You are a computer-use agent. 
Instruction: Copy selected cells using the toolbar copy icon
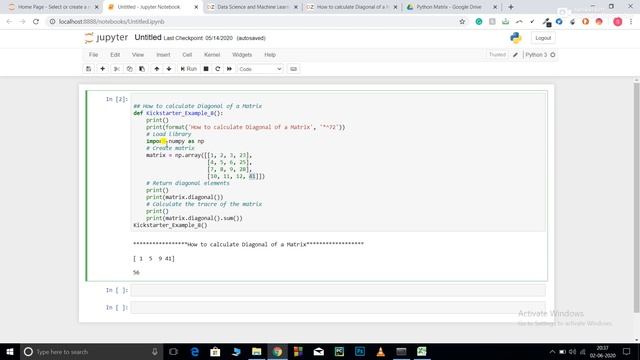(129, 69)
